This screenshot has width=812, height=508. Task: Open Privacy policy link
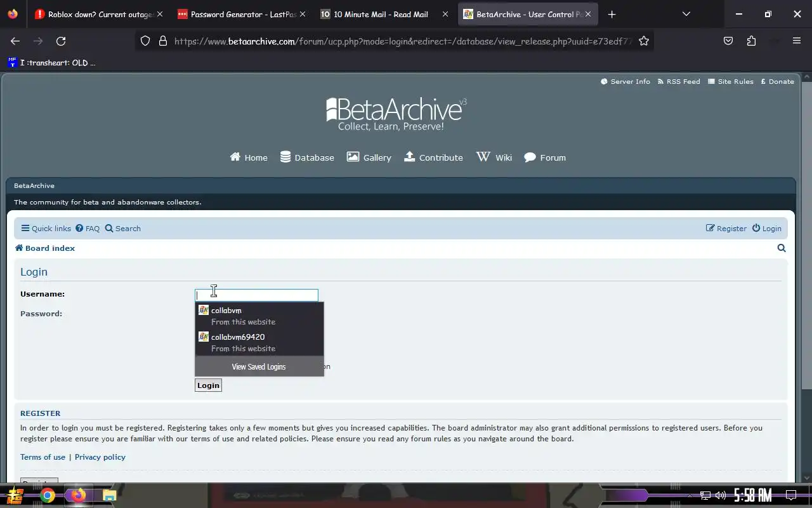pos(100,457)
